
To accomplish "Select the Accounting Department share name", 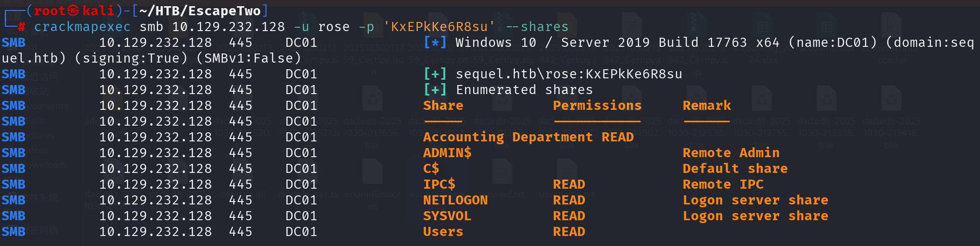I will coord(508,137).
